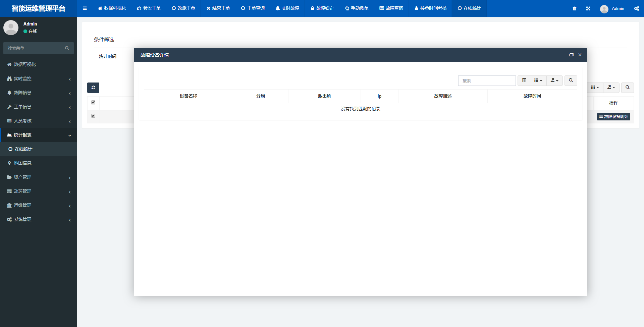
Task: Click the 故障设备明细 button in table row
Action: [x=613, y=117]
